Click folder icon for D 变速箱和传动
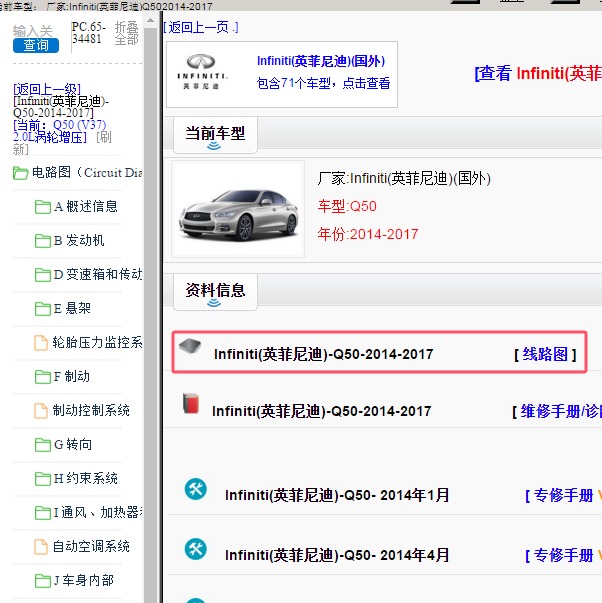 [43, 275]
